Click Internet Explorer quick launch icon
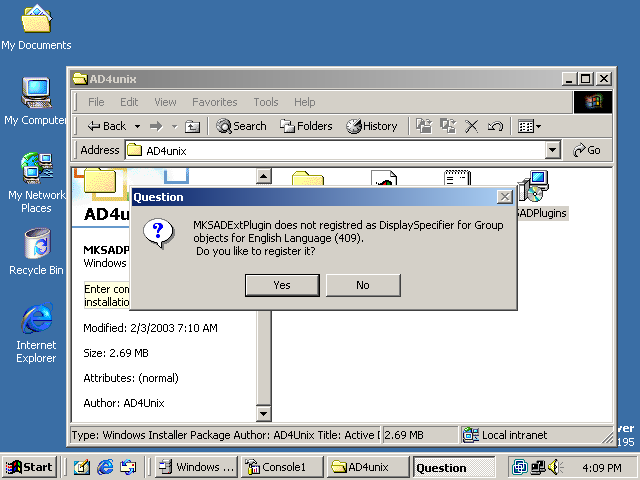 click(105, 467)
